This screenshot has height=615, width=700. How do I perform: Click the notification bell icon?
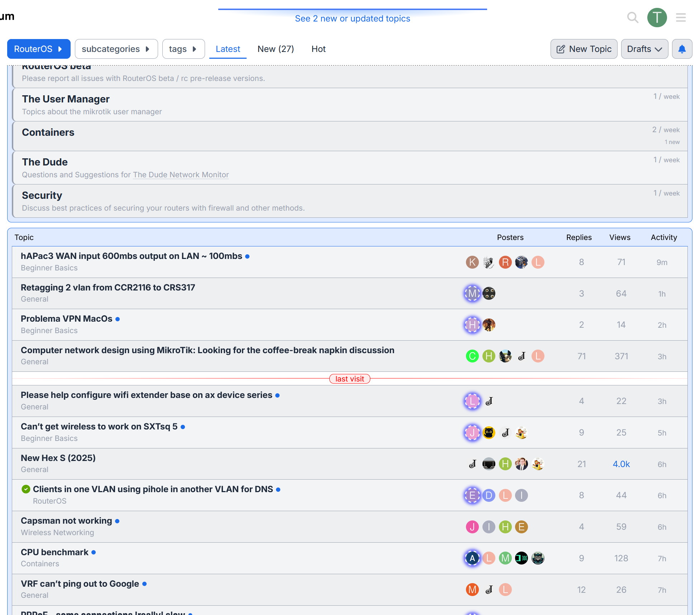pyautogui.click(x=682, y=49)
